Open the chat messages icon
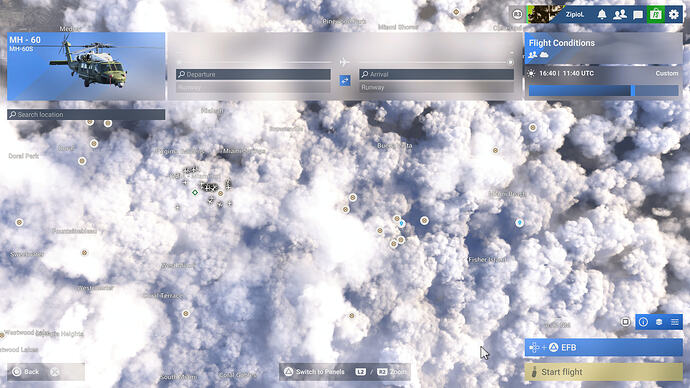The image size is (690, 388). (x=638, y=15)
